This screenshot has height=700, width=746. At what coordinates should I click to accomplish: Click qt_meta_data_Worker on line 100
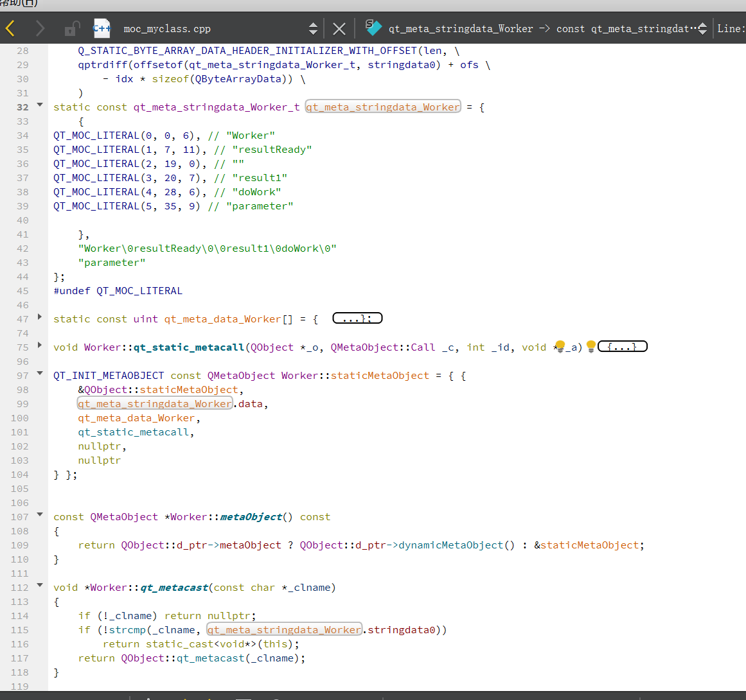[x=137, y=418]
